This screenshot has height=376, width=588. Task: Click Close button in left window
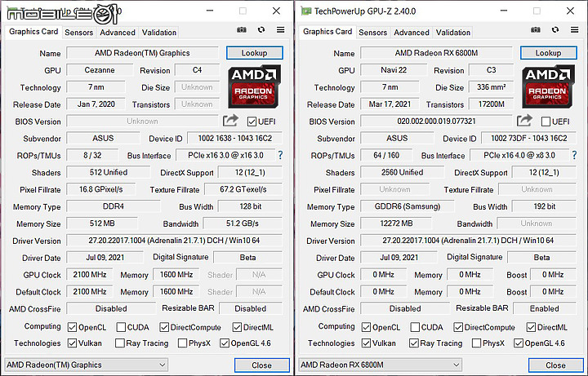262,365
